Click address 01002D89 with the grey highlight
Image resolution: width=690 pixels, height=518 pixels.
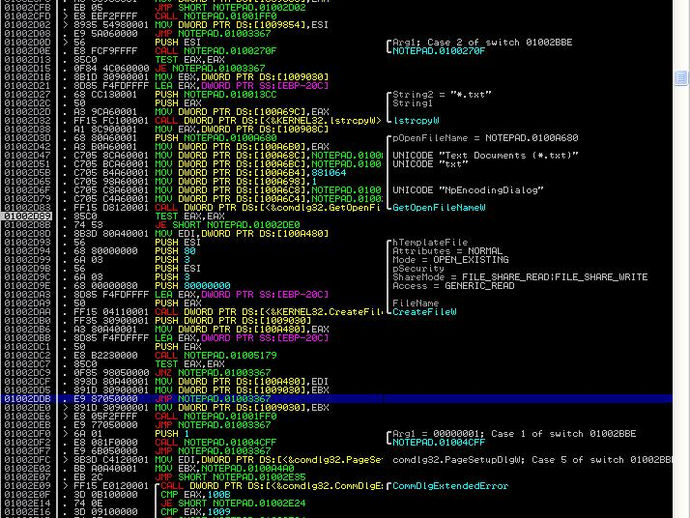pos(27,216)
